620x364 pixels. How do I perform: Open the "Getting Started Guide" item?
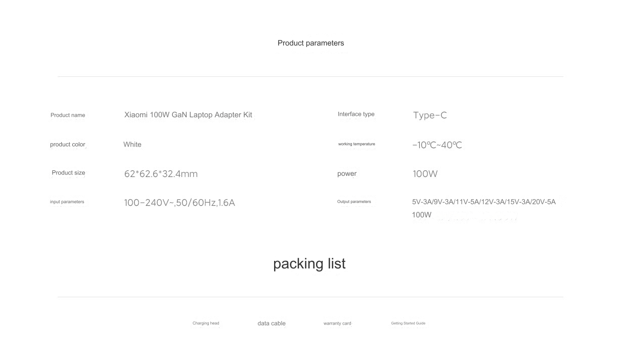coord(408,323)
